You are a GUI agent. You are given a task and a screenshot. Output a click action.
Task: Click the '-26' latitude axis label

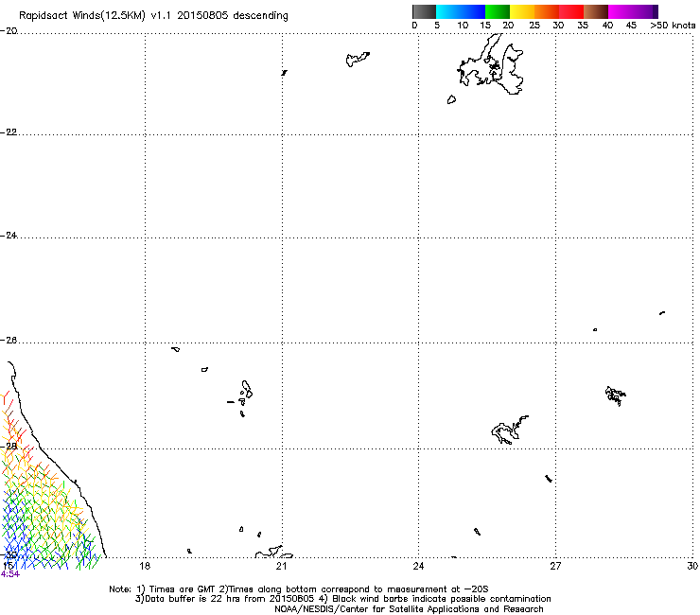(x=9, y=341)
